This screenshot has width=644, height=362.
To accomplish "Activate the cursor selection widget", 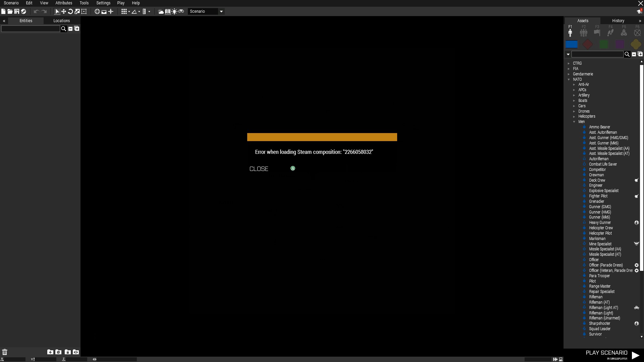I will (57, 11).
